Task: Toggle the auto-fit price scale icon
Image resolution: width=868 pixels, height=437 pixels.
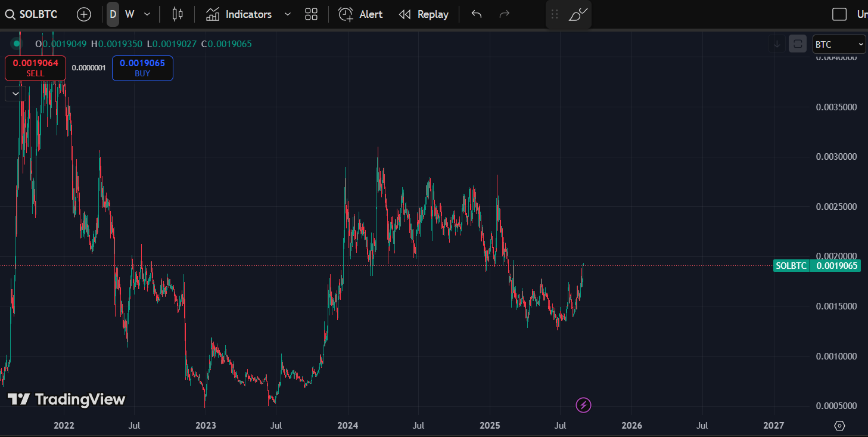Action: (x=797, y=44)
